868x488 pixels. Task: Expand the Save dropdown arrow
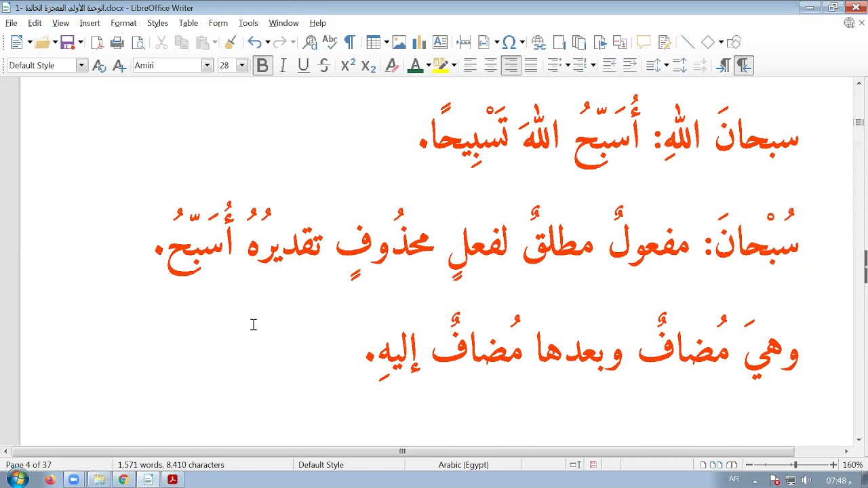[x=80, y=42]
